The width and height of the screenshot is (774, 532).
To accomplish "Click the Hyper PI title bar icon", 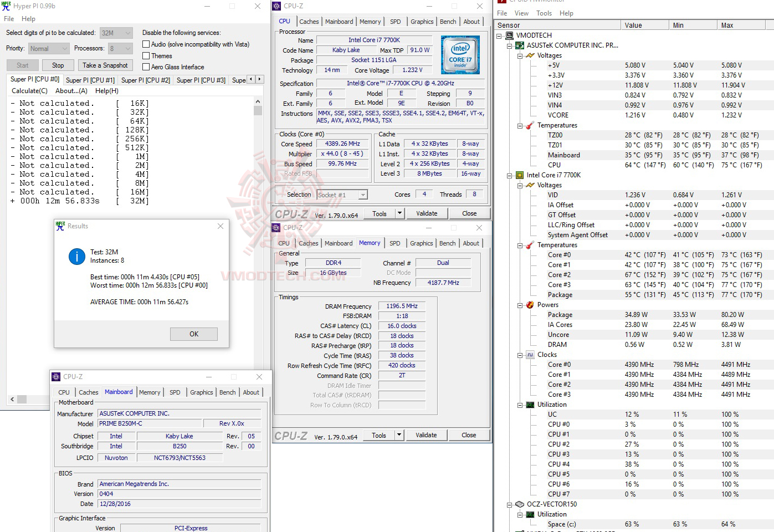I will [6, 6].
